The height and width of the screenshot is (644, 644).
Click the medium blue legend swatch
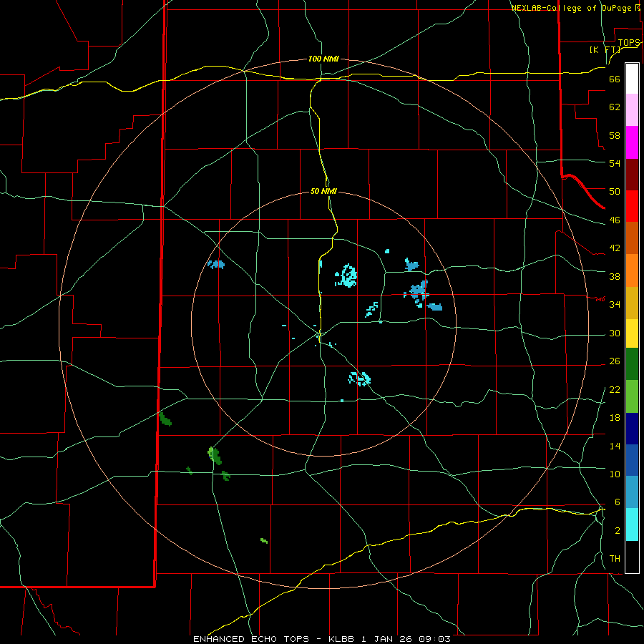tap(632, 460)
